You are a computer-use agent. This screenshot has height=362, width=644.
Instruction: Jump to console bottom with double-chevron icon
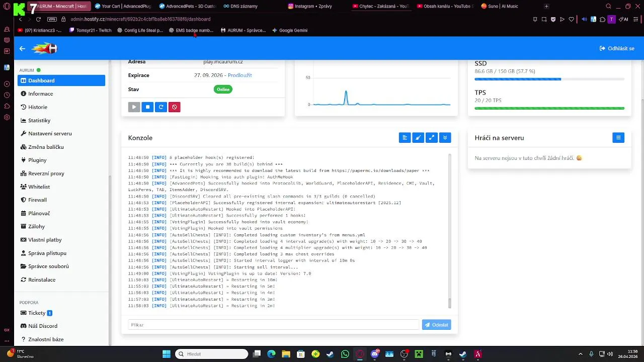click(x=445, y=138)
